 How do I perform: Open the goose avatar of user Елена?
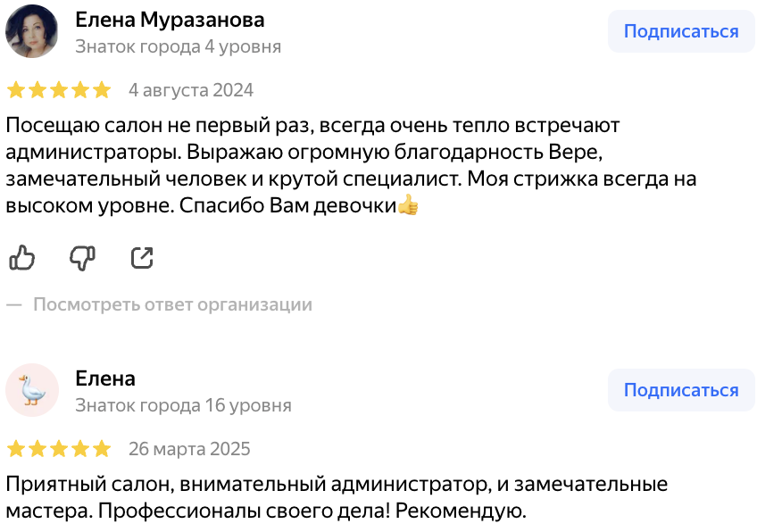tap(32, 390)
